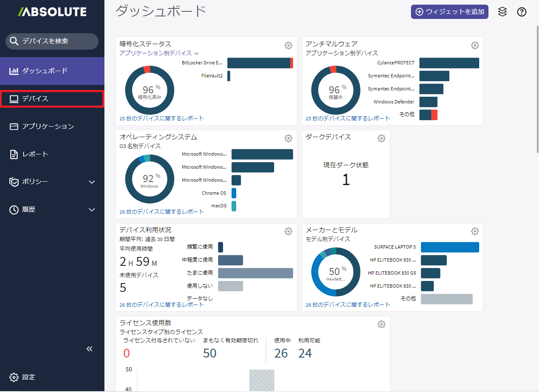This screenshot has height=392, width=539.
Task: Click the layers stack icon in header
Action: coord(502,12)
